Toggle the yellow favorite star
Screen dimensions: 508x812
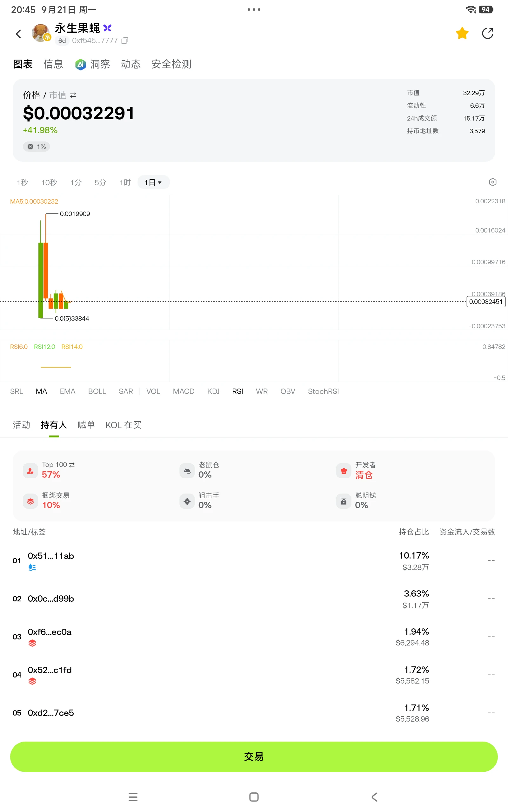[x=462, y=33]
